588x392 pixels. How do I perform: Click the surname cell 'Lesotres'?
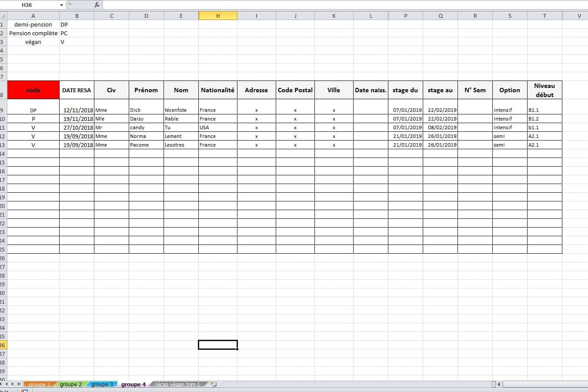(181, 145)
